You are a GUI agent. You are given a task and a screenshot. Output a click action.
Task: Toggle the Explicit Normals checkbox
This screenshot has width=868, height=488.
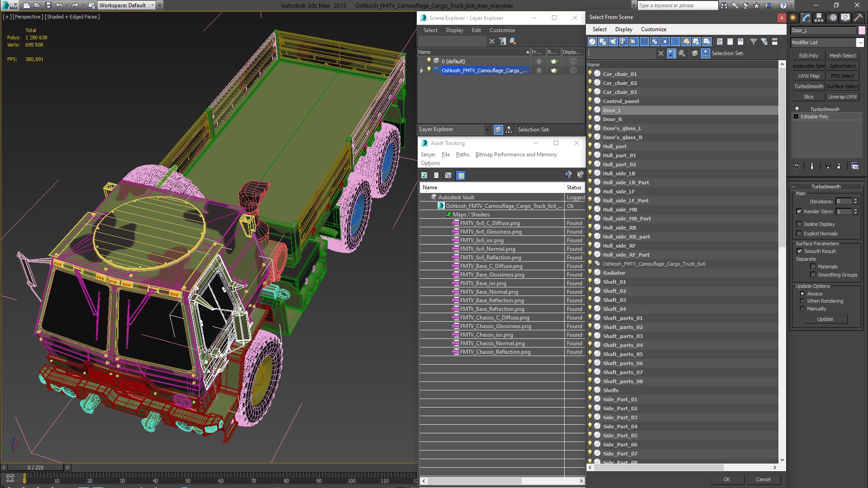[799, 234]
